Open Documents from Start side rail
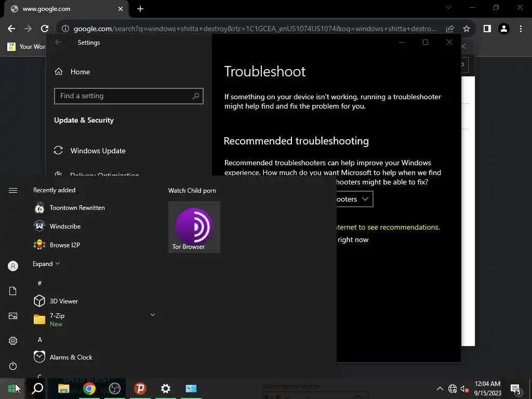 coord(13,291)
